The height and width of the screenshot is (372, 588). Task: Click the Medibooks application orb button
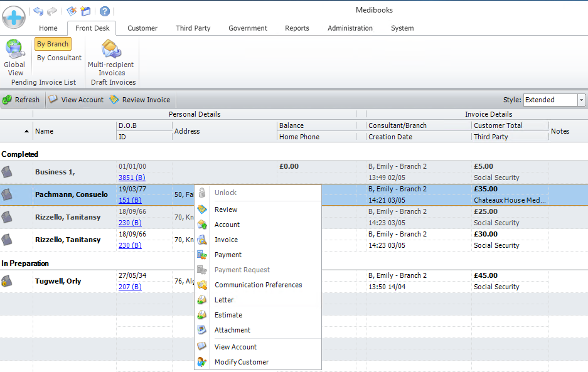pos(14,16)
